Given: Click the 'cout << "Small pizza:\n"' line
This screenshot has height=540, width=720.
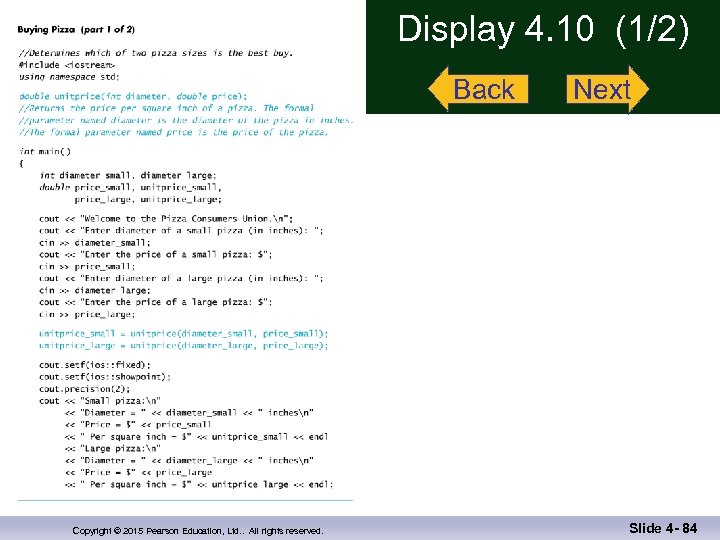Looking at the screenshot, I should click(100, 401).
